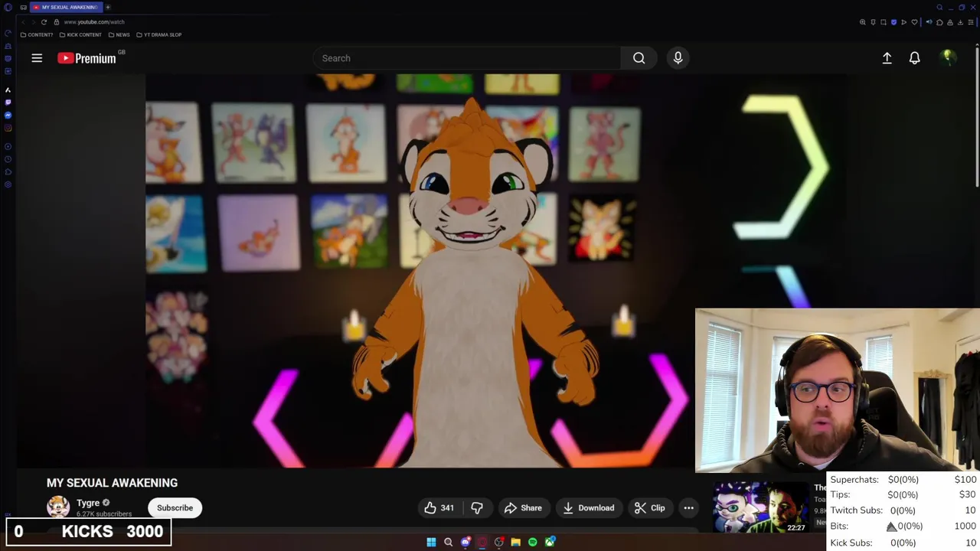Screen dimensions: 980x551
Task: Open the YouTube account avatar menu
Action: pos(947,58)
